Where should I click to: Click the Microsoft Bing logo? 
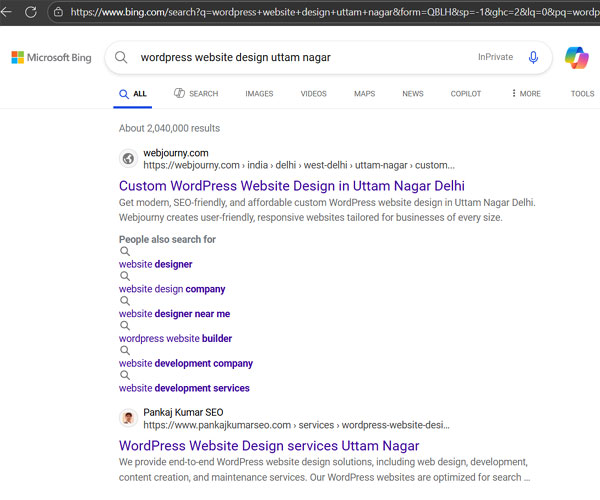click(51, 58)
